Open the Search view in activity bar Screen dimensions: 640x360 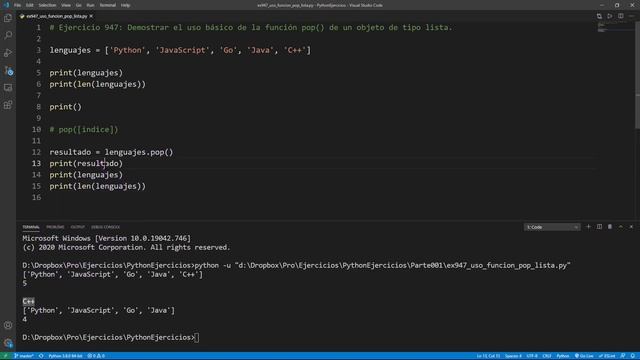8,35
